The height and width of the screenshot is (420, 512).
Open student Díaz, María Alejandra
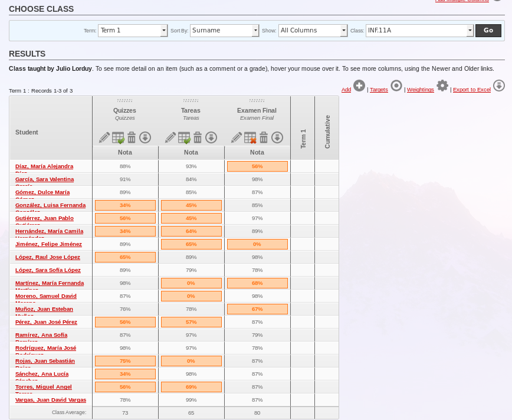click(44, 166)
